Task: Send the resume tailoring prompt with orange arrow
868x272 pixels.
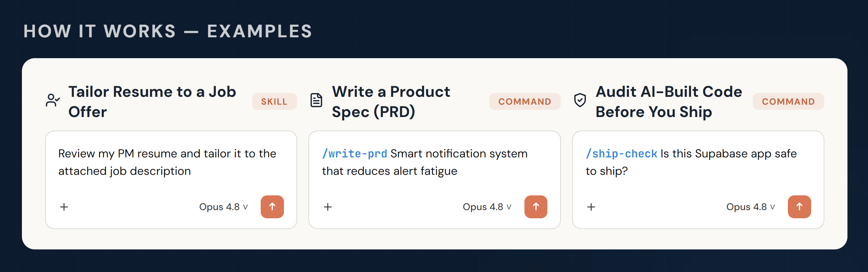Action: (x=272, y=207)
